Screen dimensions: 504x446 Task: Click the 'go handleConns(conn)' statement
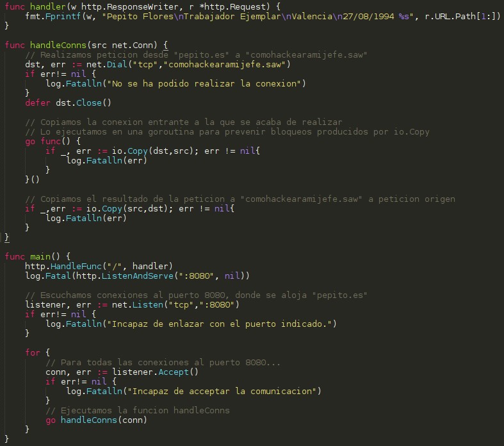pyautogui.click(x=97, y=420)
